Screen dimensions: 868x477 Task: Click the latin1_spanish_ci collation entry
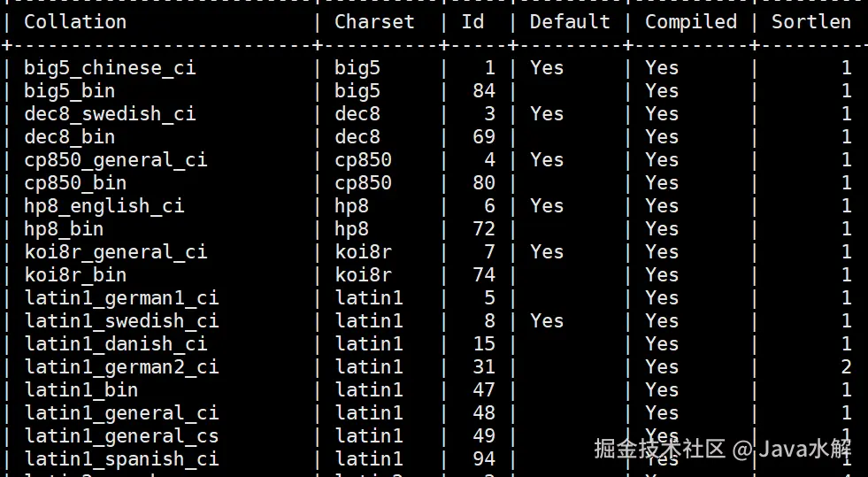[x=121, y=458]
